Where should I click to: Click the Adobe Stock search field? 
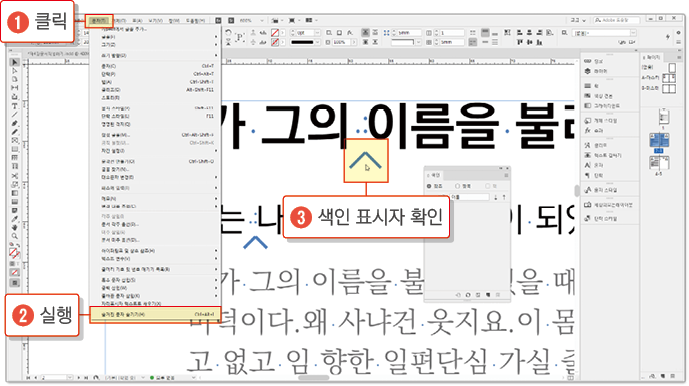(617, 20)
